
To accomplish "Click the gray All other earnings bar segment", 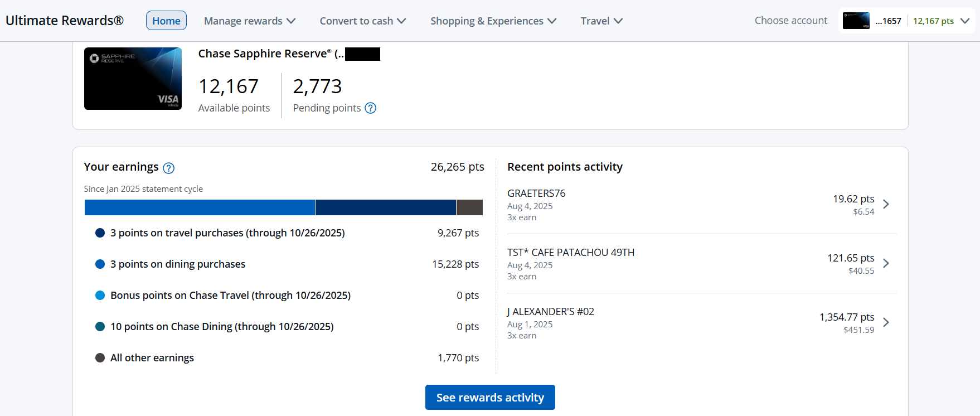I will pyautogui.click(x=469, y=207).
